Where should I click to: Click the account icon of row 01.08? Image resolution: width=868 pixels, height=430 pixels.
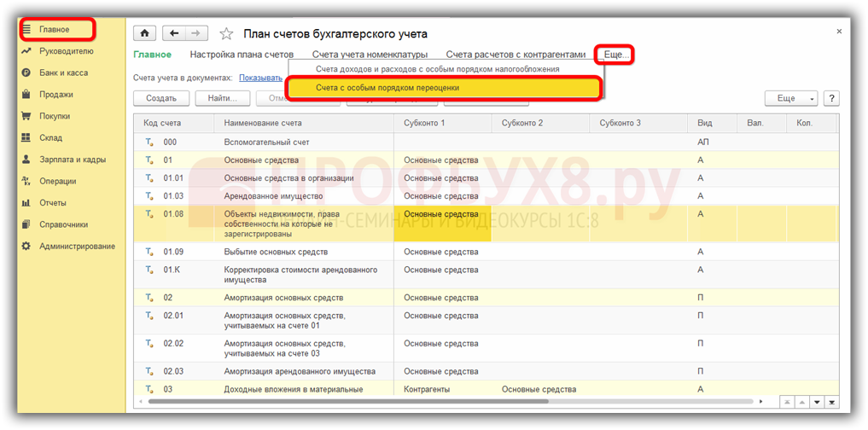[x=149, y=214]
